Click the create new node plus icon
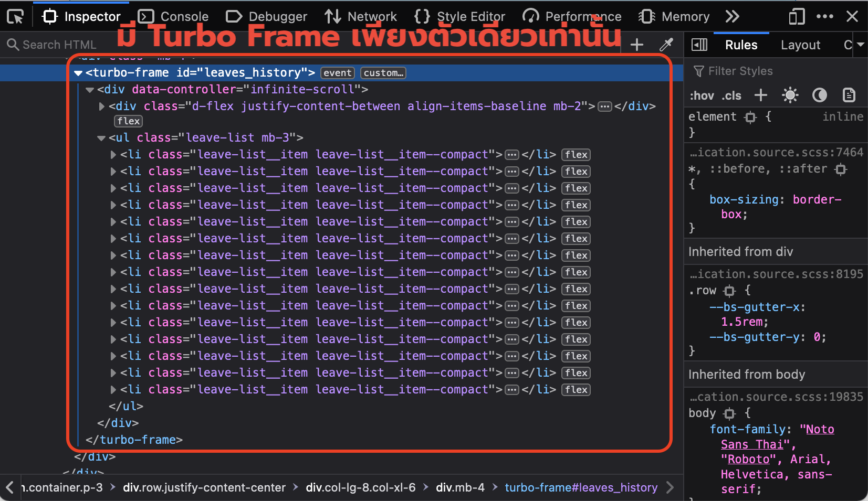Screen dimensions: 868x501 tap(637, 45)
